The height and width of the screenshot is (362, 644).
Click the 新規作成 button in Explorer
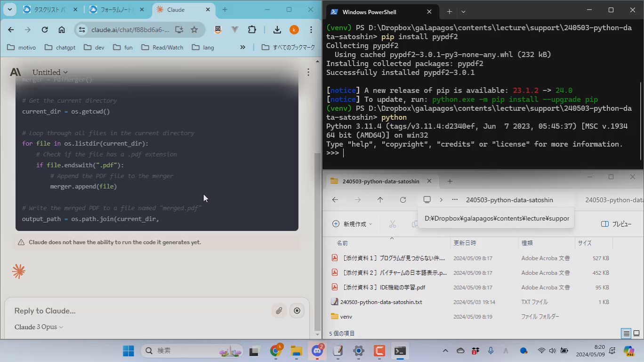(x=352, y=224)
